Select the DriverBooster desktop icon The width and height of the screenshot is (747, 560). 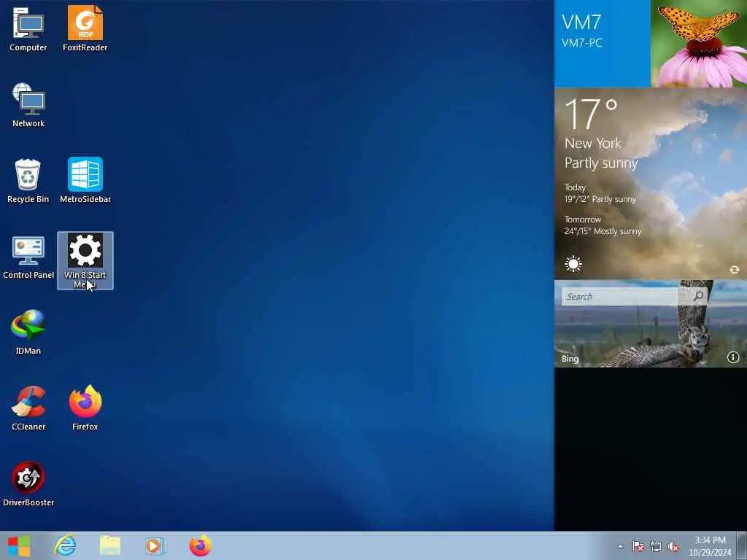pos(28,484)
